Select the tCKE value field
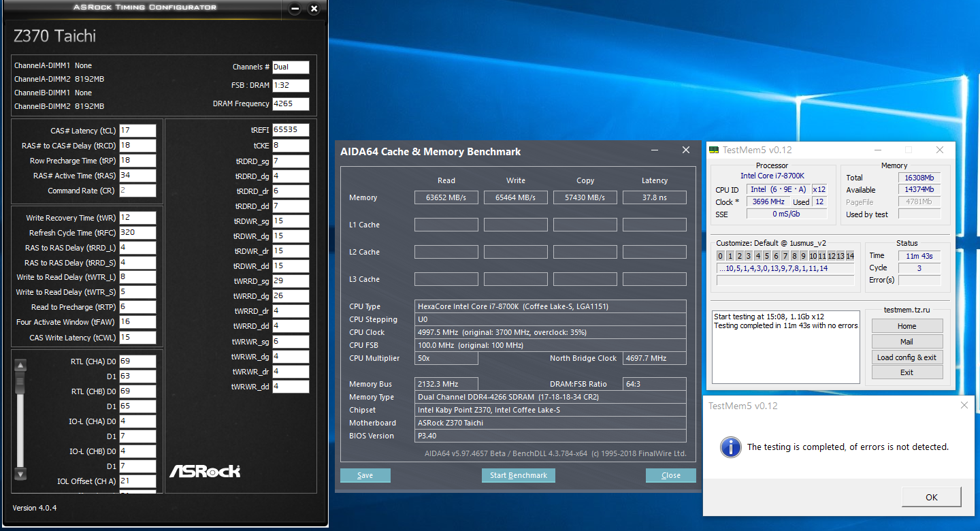980x531 pixels. [x=291, y=146]
